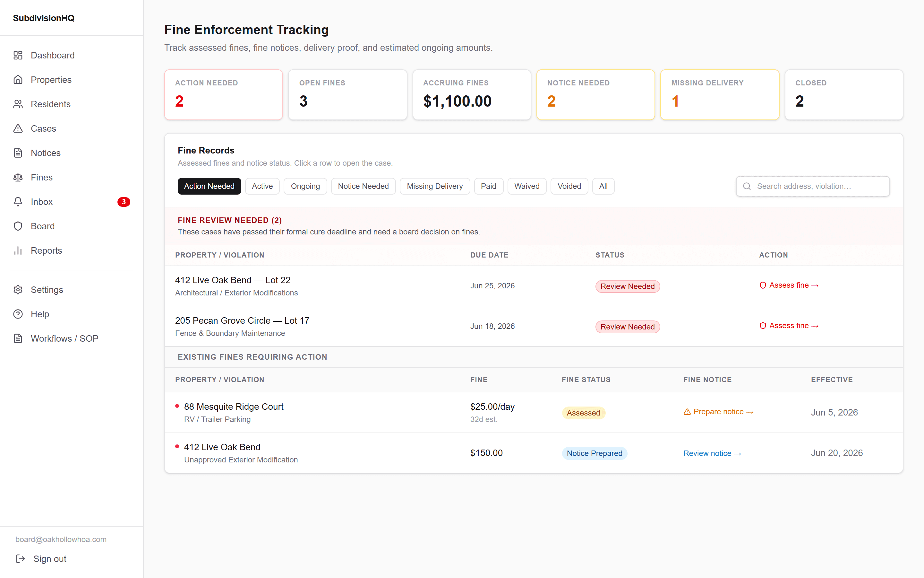Click the Help question mark icon
Viewport: 924px width, 578px height.
(x=18, y=314)
